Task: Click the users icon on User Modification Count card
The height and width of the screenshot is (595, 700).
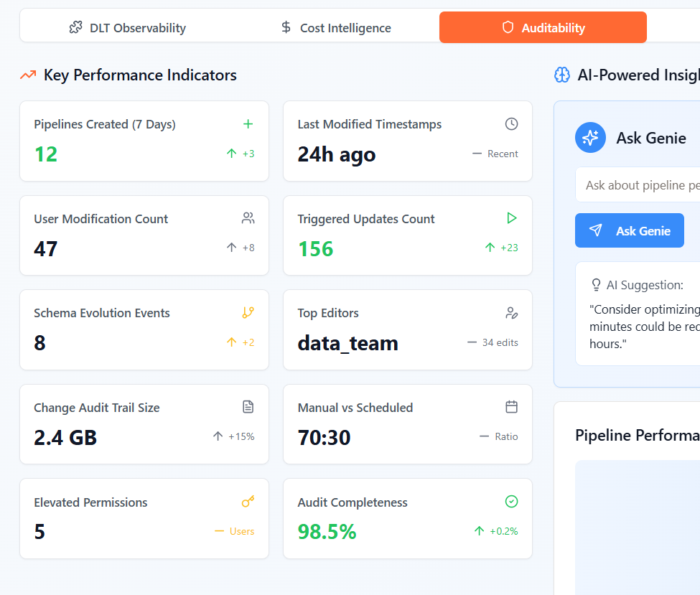Action: [x=248, y=218]
